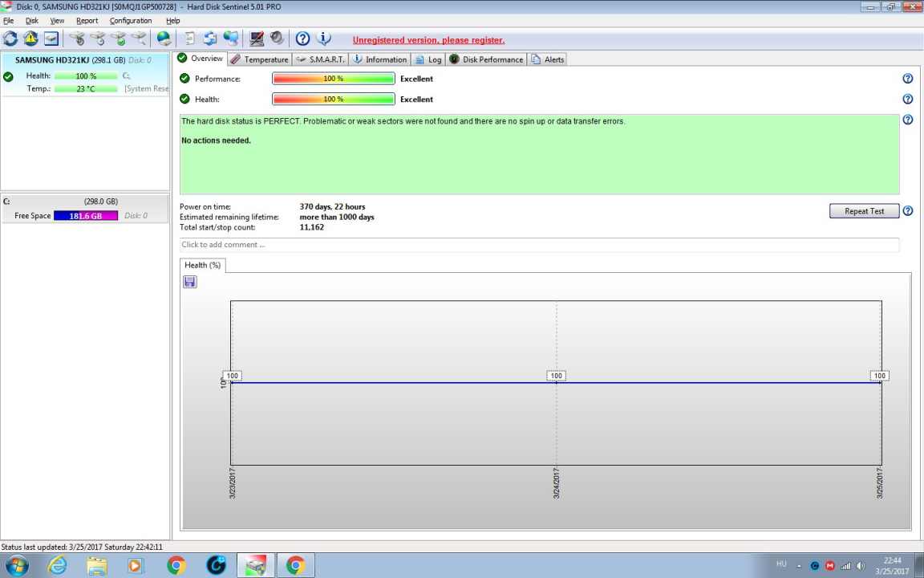Open the Windows Start button
This screenshot has height=578, width=924.
pyautogui.click(x=17, y=566)
